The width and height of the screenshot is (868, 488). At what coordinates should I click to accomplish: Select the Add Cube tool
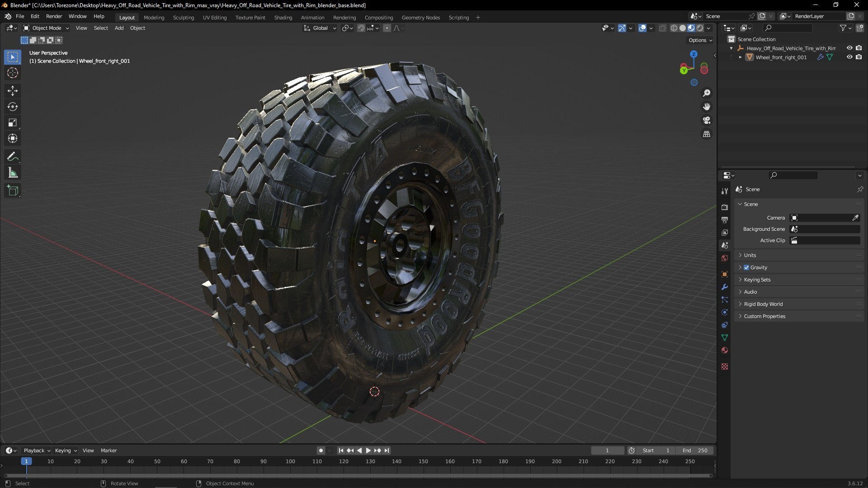(x=13, y=191)
